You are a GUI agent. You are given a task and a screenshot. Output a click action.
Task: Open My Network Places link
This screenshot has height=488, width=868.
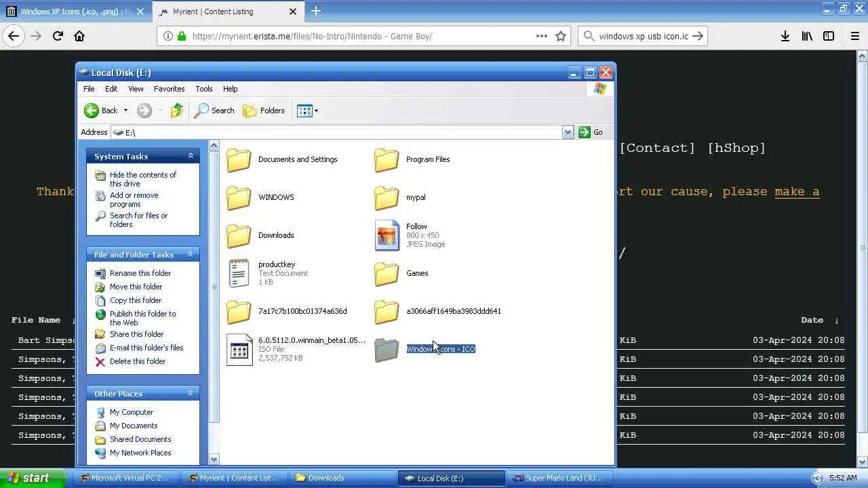(140, 453)
